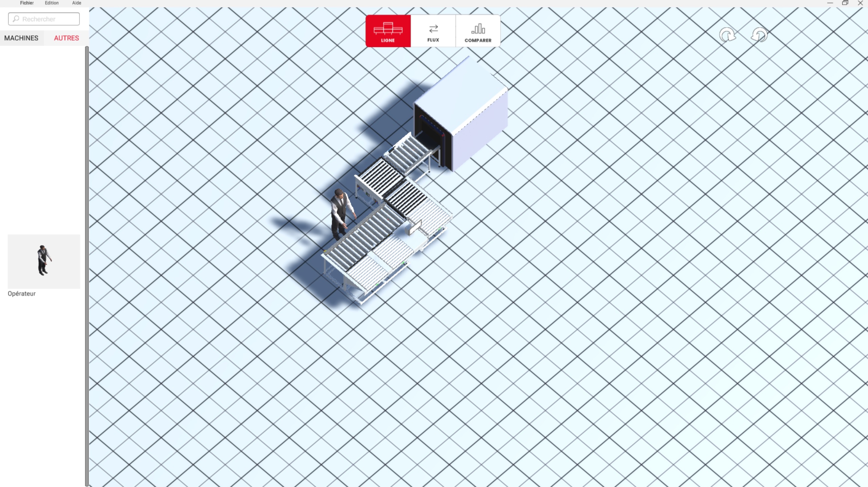Rotate the scene counterclockwise
Image resolution: width=868 pixels, height=487 pixels.
(759, 35)
